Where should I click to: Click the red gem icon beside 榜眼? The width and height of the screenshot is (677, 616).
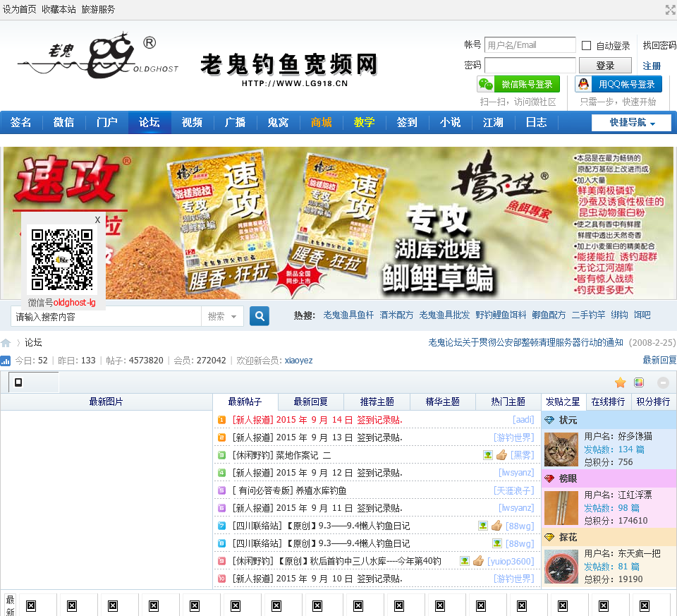point(549,478)
